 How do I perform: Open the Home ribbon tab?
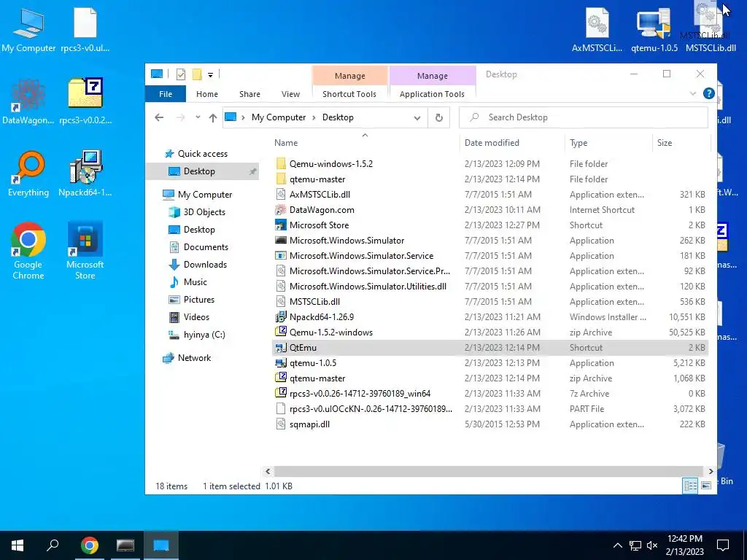tap(206, 94)
